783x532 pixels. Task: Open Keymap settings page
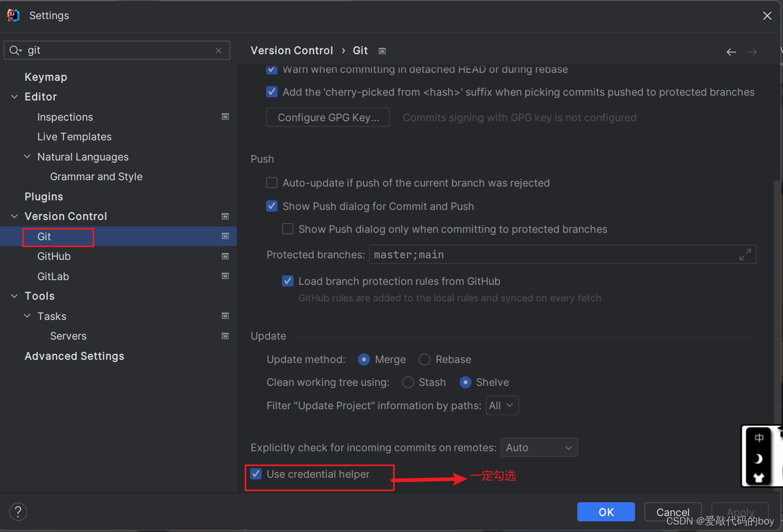(46, 77)
